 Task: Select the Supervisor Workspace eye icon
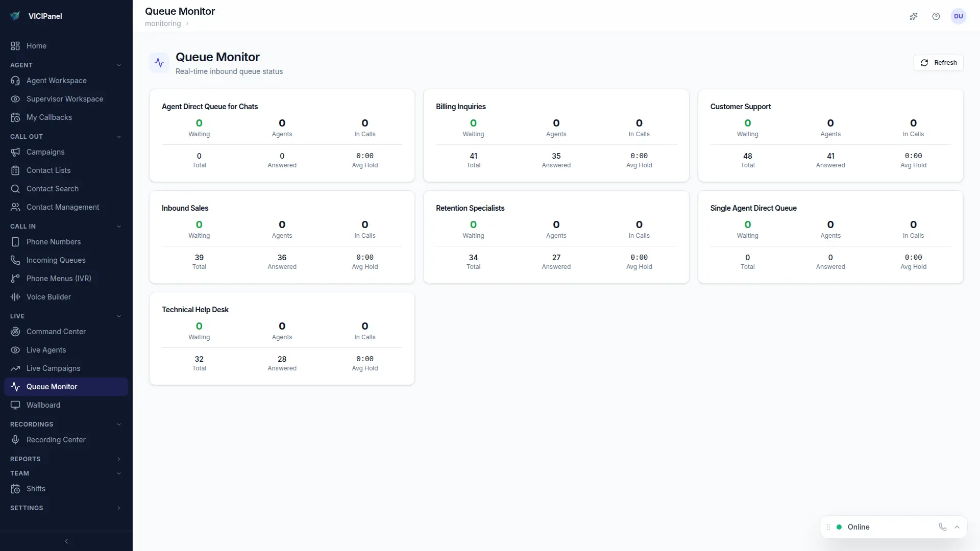(15, 99)
